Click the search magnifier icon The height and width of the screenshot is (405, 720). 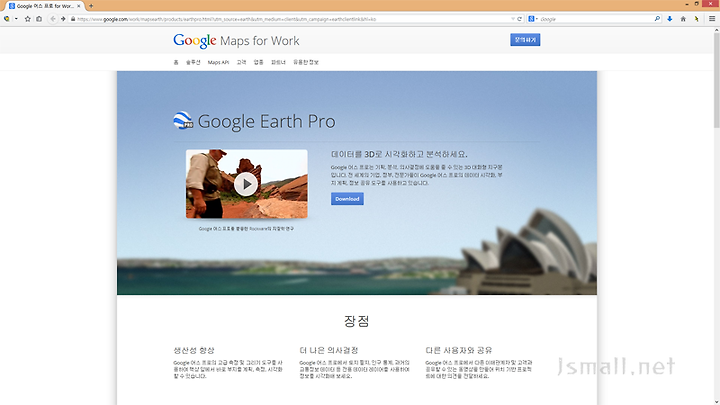point(657,19)
